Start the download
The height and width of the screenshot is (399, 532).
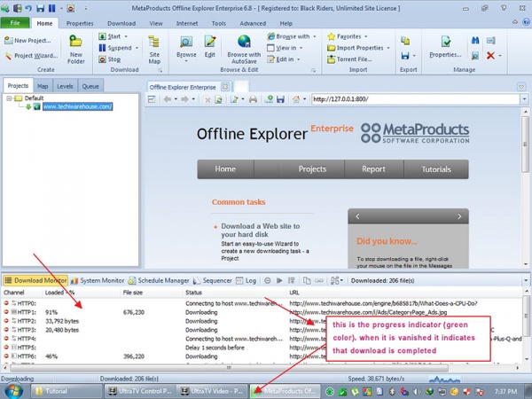click(110, 36)
